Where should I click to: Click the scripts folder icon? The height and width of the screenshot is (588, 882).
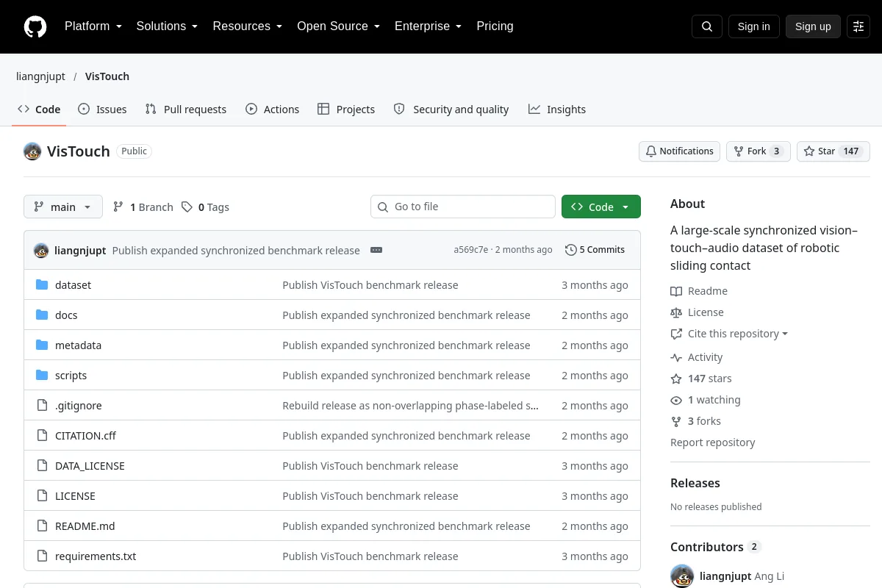[x=42, y=376]
